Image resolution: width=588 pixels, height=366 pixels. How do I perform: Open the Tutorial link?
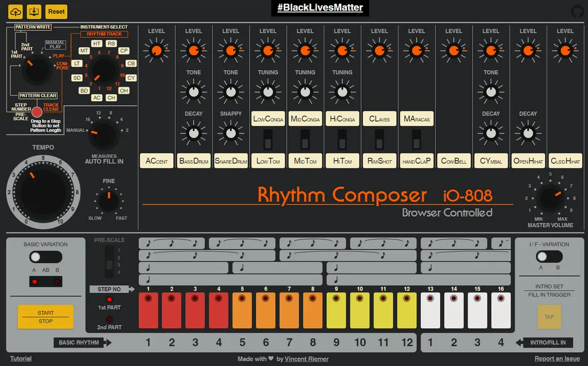pyautogui.click(x=20, y=358)
